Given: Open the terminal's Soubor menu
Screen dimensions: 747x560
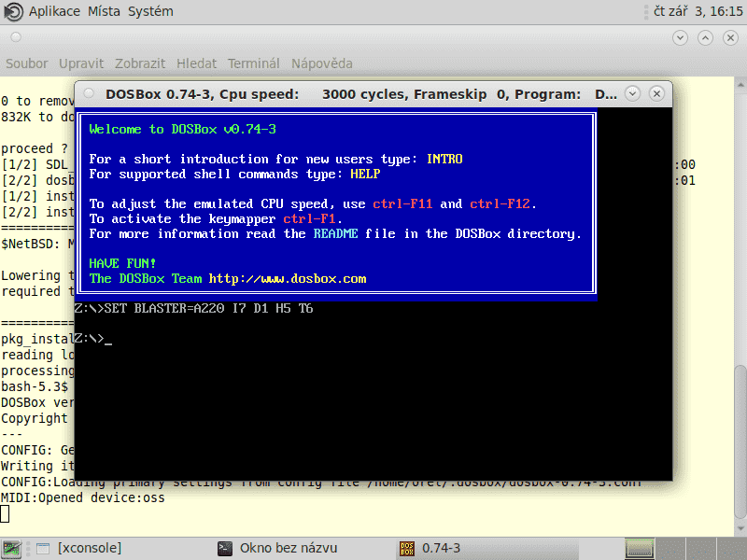Looking at the screenshot, I should 27,63.
